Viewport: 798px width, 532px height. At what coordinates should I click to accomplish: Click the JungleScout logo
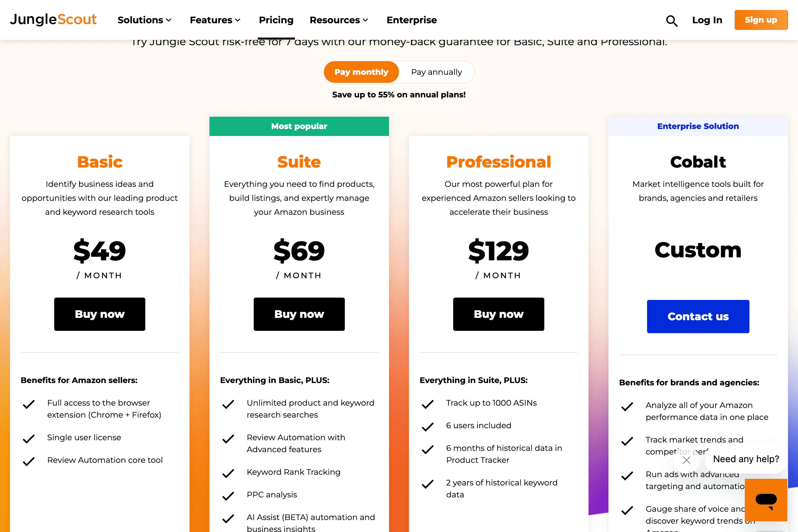53,20
